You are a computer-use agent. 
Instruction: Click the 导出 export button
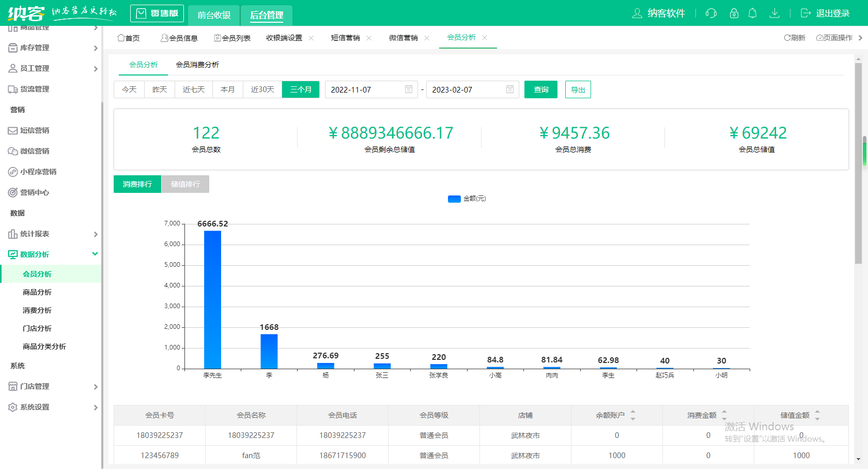(578, 89)
